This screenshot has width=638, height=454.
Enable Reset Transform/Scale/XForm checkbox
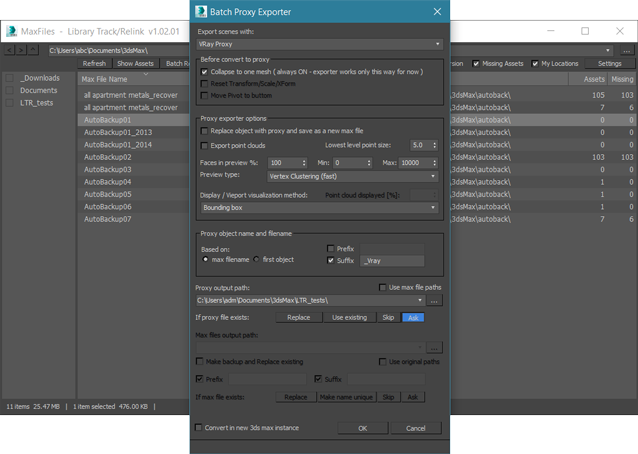click(205, 84)
